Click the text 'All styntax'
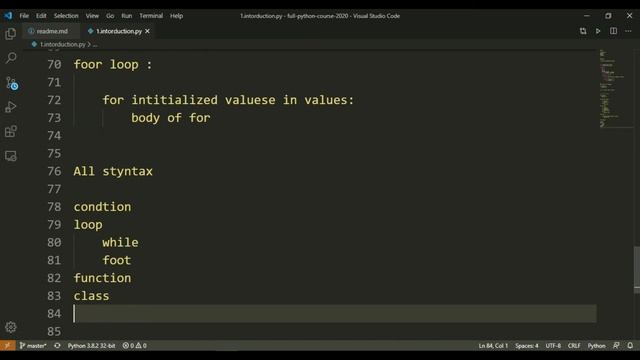 pos(113,171)
